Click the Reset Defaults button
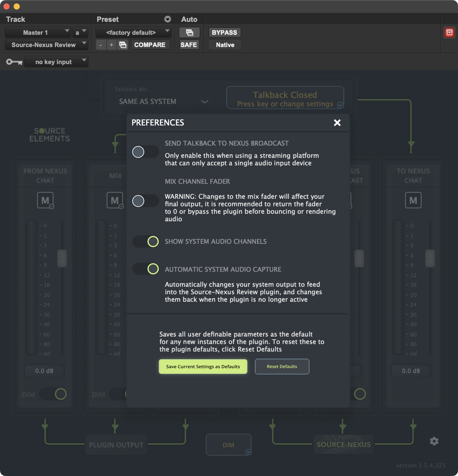Viewport: 458px width, 476px height. (282, 367)
